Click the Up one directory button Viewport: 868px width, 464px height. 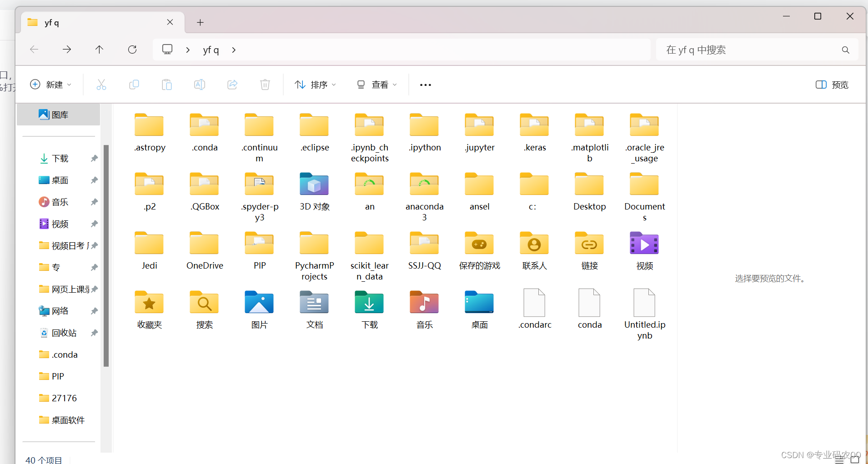pos(100,50)
